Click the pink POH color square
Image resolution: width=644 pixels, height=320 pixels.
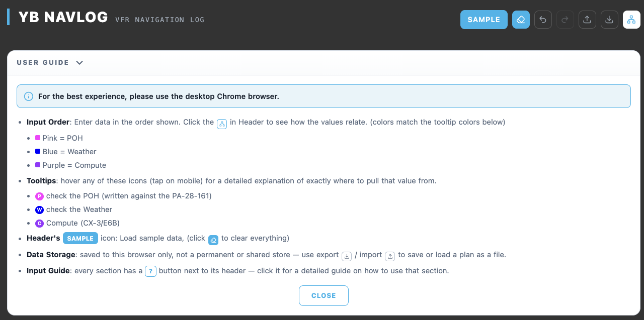(x=38, y=138)
